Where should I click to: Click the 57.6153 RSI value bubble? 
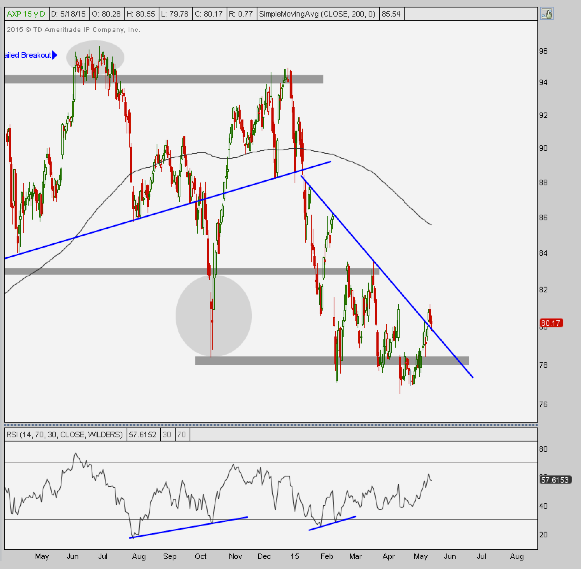click(x=555, y=480)
